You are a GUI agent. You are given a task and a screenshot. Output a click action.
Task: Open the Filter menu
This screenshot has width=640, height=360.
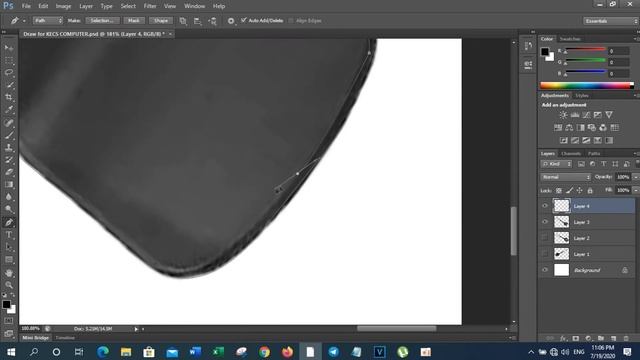pos(150,6)
